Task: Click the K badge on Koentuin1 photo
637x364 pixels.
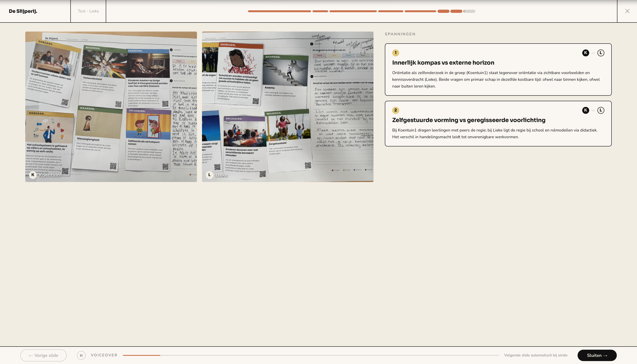Action: [x=33, y=175]
